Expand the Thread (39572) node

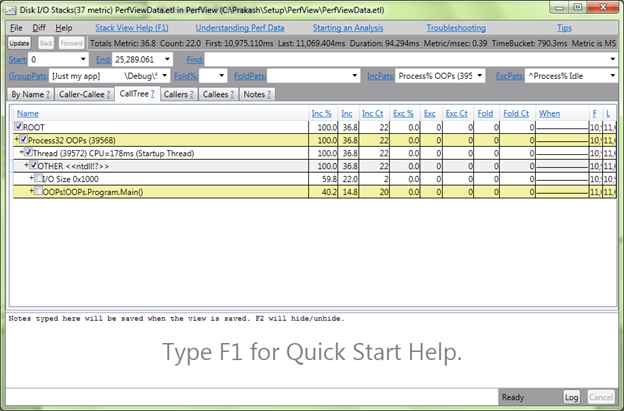[x=21, y=152]
